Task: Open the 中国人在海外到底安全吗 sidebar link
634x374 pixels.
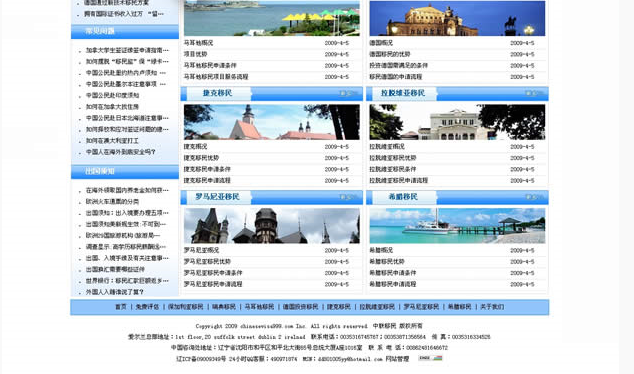Action: pos(120,152)
